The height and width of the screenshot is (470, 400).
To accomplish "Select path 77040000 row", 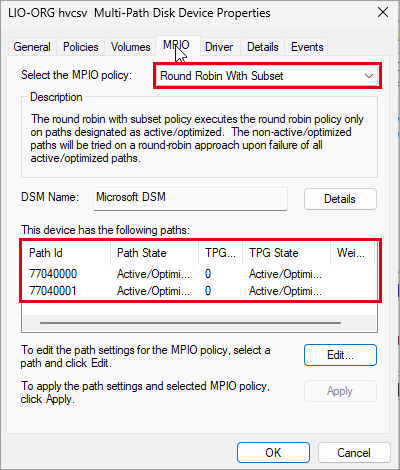I will click(199, 274).
